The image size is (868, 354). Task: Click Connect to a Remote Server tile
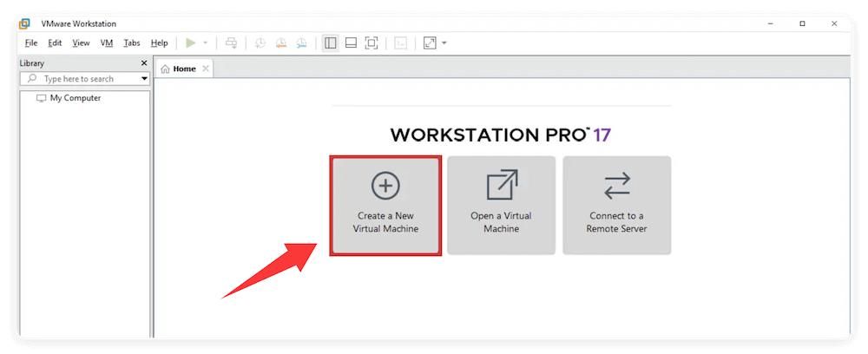[x=616, y=206]
